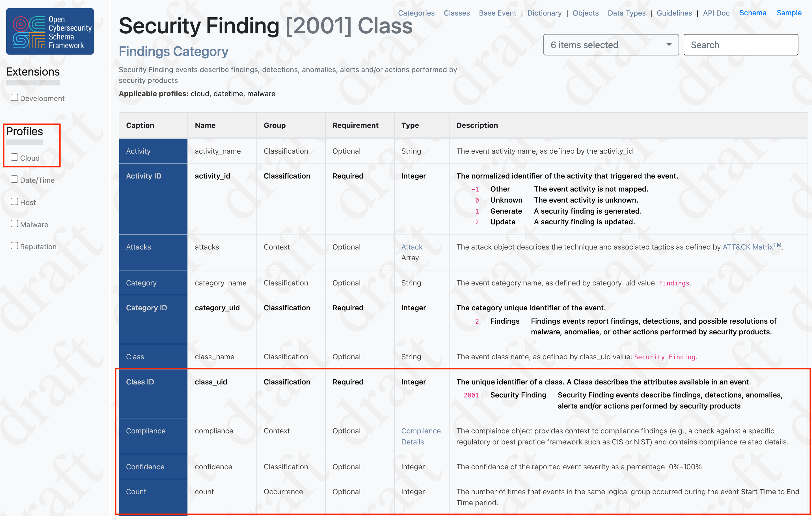Enable the Cloud profile checkbox
812x516 pixels.
[14, 157]
